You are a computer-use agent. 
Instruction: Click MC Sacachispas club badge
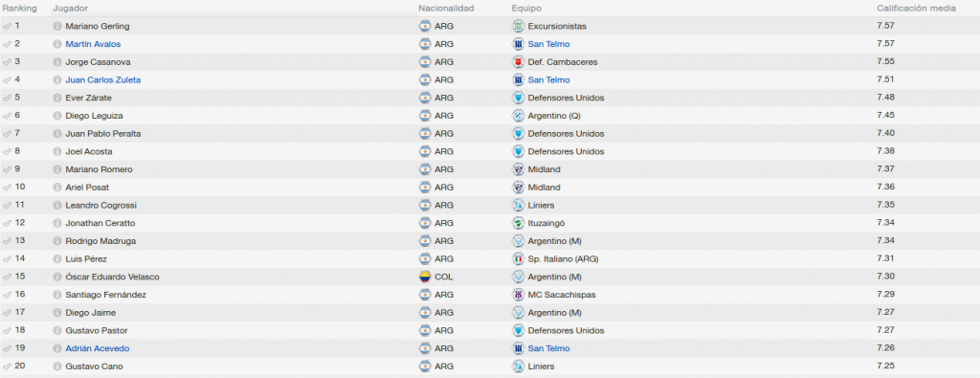point(518,295)
